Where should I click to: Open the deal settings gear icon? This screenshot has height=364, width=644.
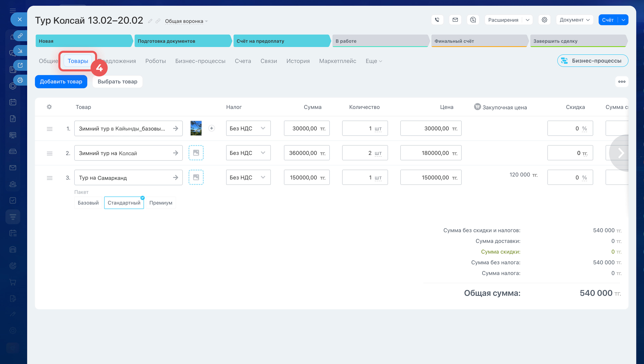coord(544,20)
